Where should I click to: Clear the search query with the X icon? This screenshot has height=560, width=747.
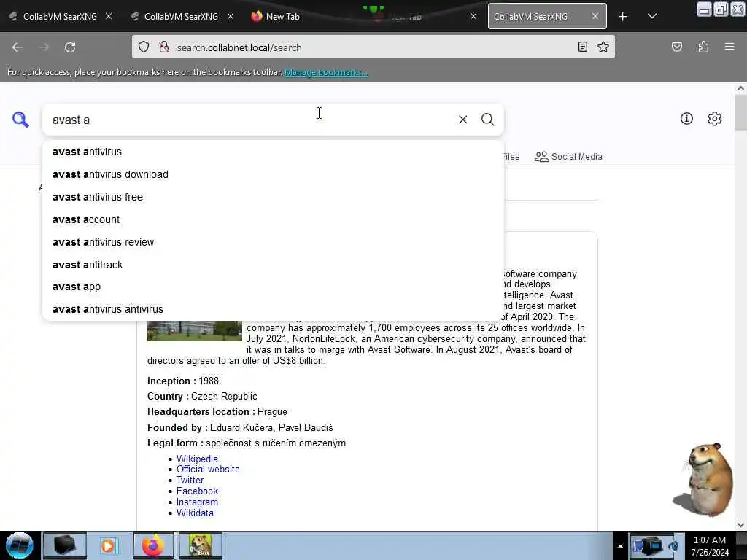462,120
